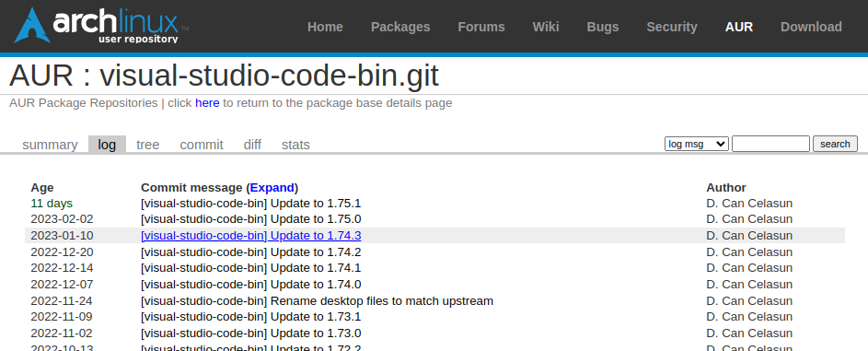Click the Arch Linux logo
The image size is (868, 351).
click(100, 26)
